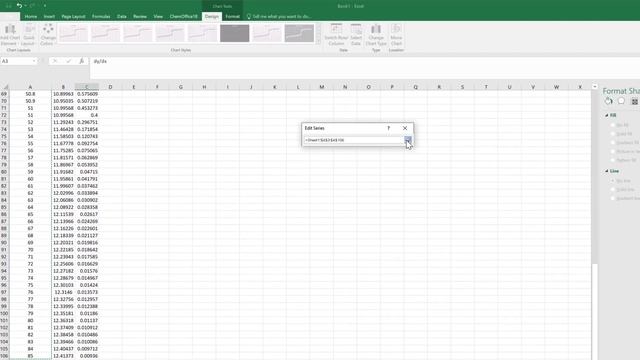Select the Picture or texture fill option
Image resolution: width=640 pixels, height=360 pixels.
tap(613, 151)
